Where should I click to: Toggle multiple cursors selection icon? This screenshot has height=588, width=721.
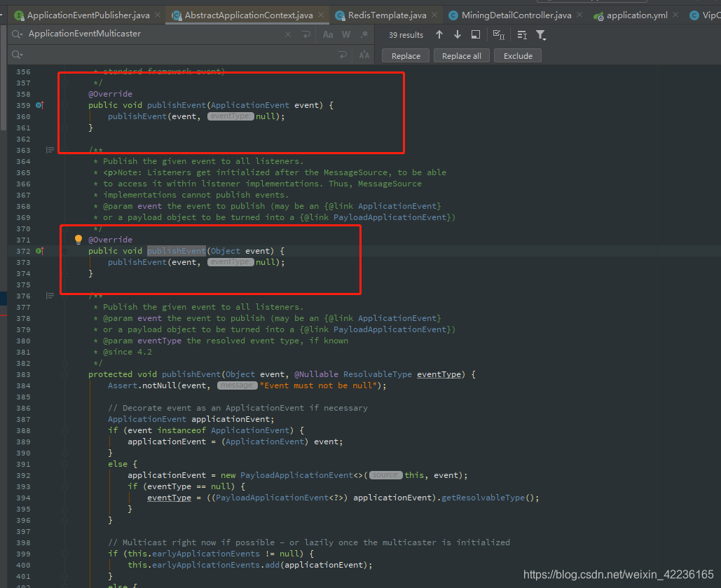522,34
